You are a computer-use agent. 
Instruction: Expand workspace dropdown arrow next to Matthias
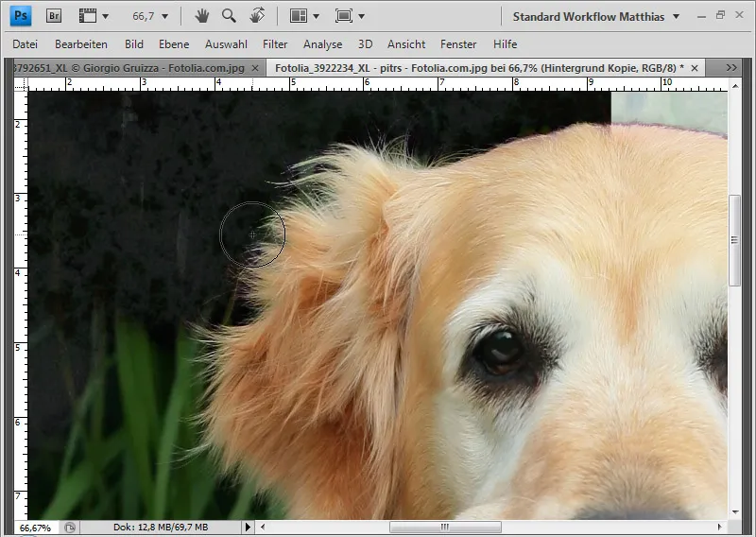[676, 16]
